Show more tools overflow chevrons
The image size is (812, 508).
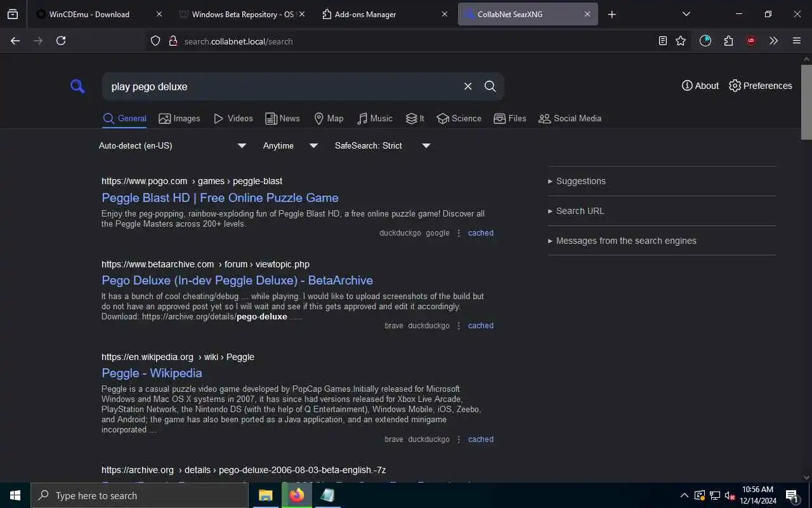pos(773,41)
